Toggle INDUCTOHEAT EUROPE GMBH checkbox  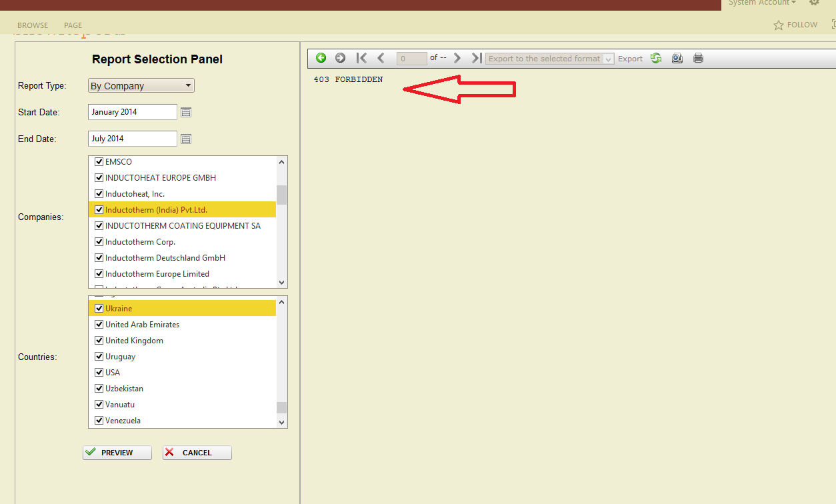[99, 178]
